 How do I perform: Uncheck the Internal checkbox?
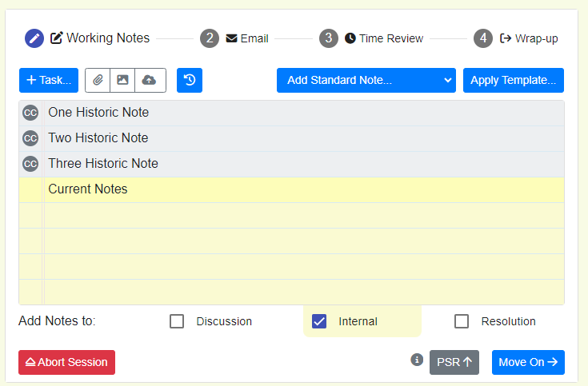[319, 321]
